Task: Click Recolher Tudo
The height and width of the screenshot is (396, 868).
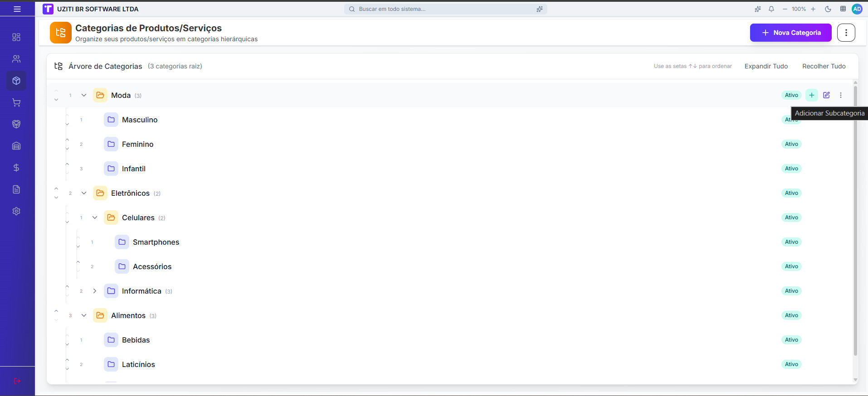Action: click(824, 66)
